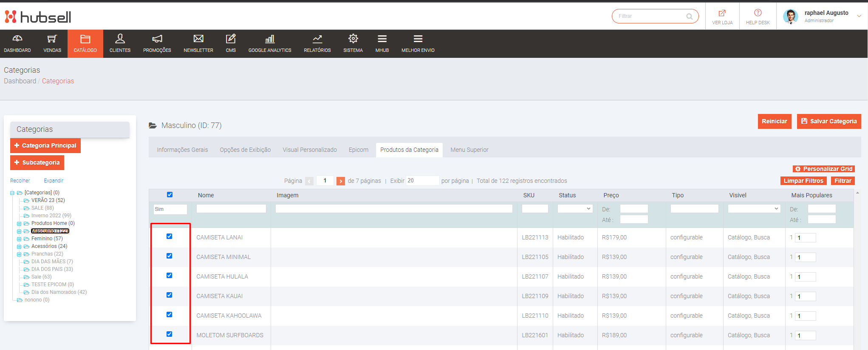
Task: Click the Help Desk question mark icon
Action: coord(758,13)
